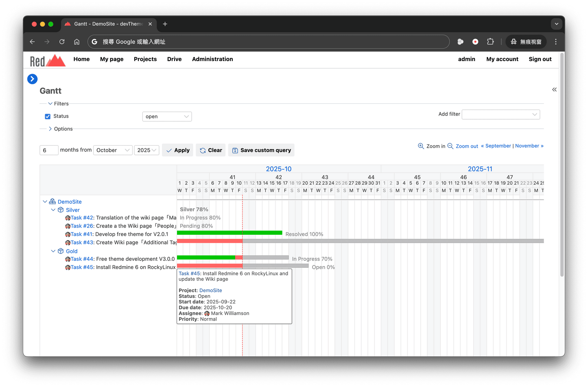Open the Status 'open' operator dropdown
This screenshot has width=588, height=387.
[167, 117]
